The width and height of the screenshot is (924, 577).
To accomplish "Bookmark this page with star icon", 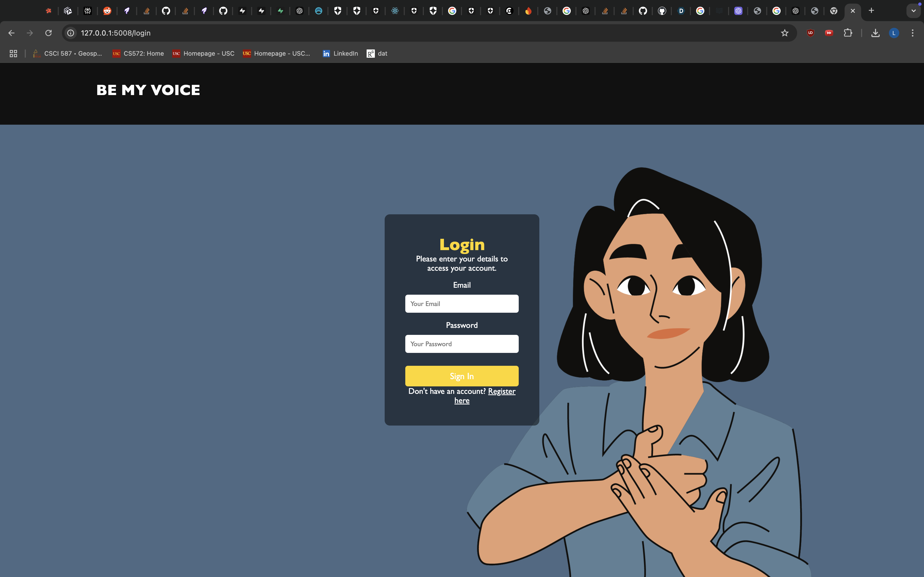I will pos(784,33).
